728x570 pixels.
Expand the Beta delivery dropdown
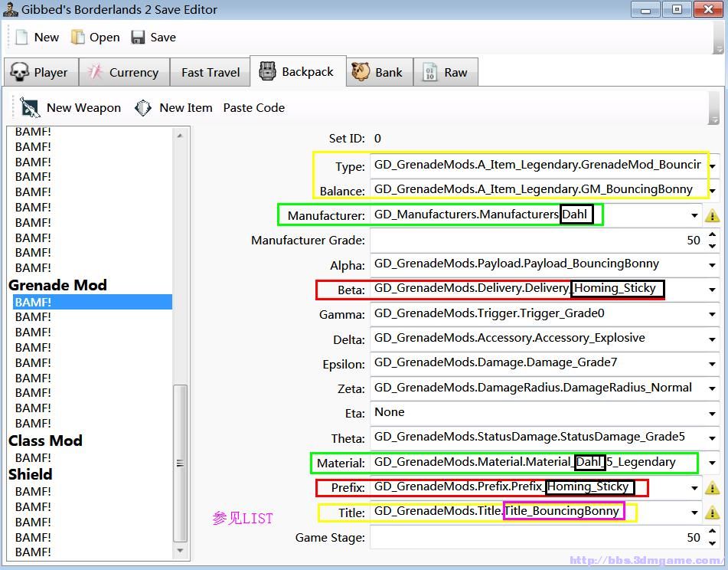(713, 290)
